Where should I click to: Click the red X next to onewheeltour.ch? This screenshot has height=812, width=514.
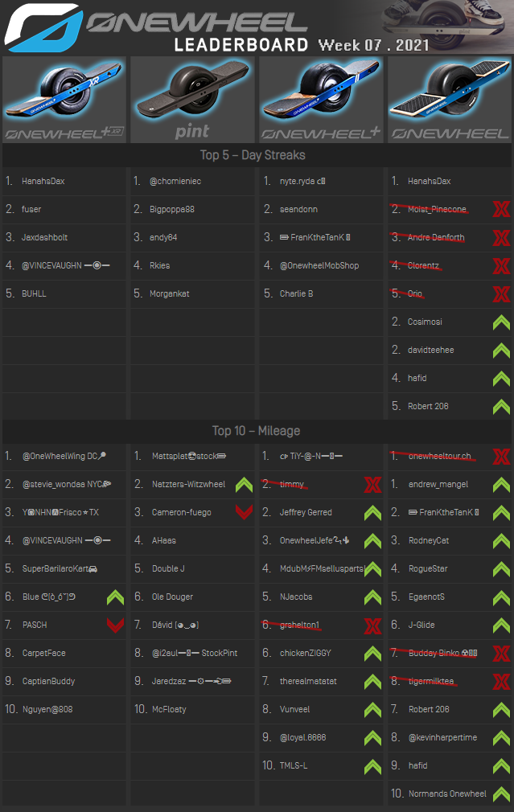point(500,457)
